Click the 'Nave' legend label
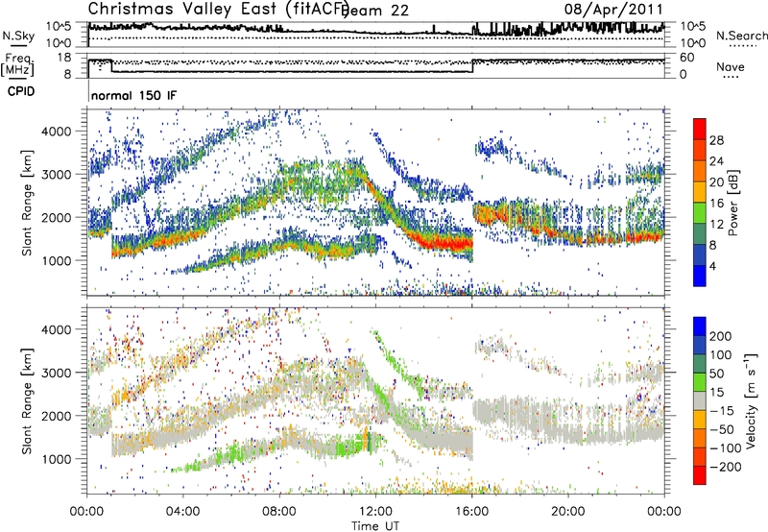Image resolution: width=768 pixels, height=532 pixels. point(730,67)
